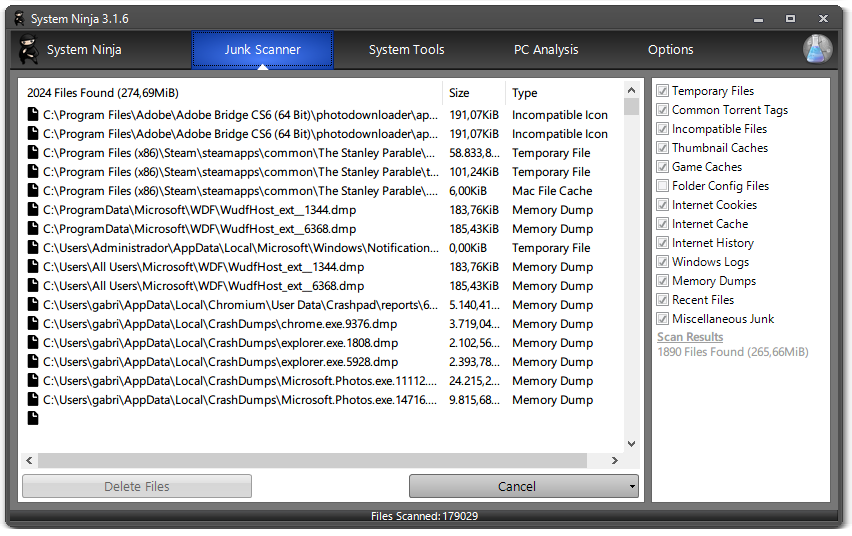The image size is (852, 536).
Task: Enable the Folder Config Files checkbox
Action: [x=662, y=186]
